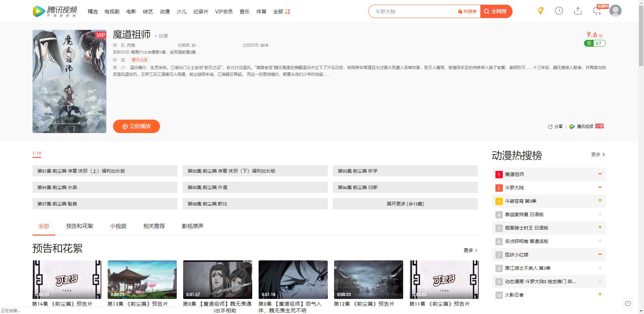Open the client download icon

pos(597,11)
